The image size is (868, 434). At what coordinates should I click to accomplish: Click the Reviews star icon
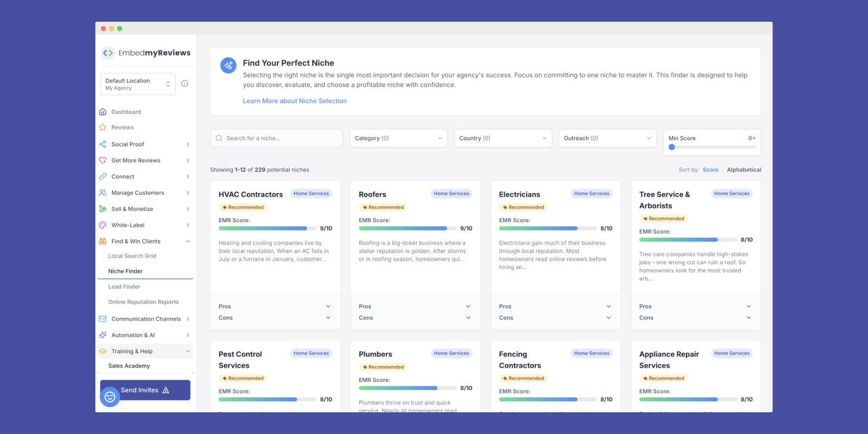click(x=103, y=127)
